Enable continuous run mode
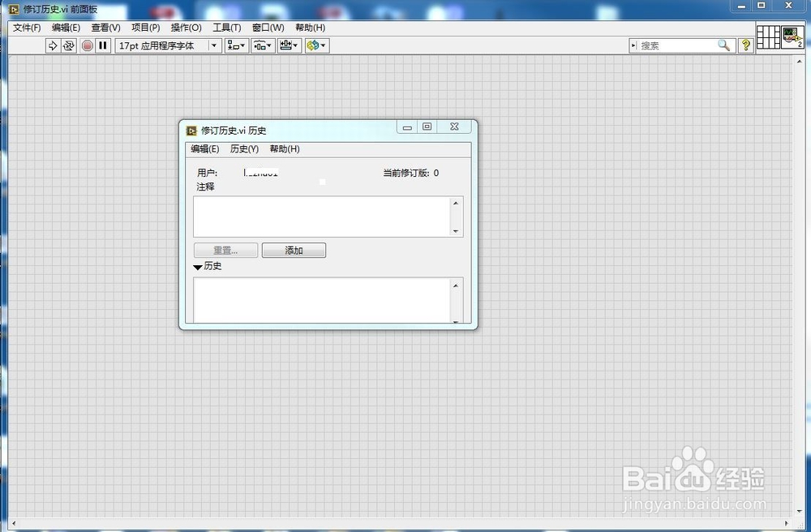This screenshot has height=532, width=811. click(69, 45)
